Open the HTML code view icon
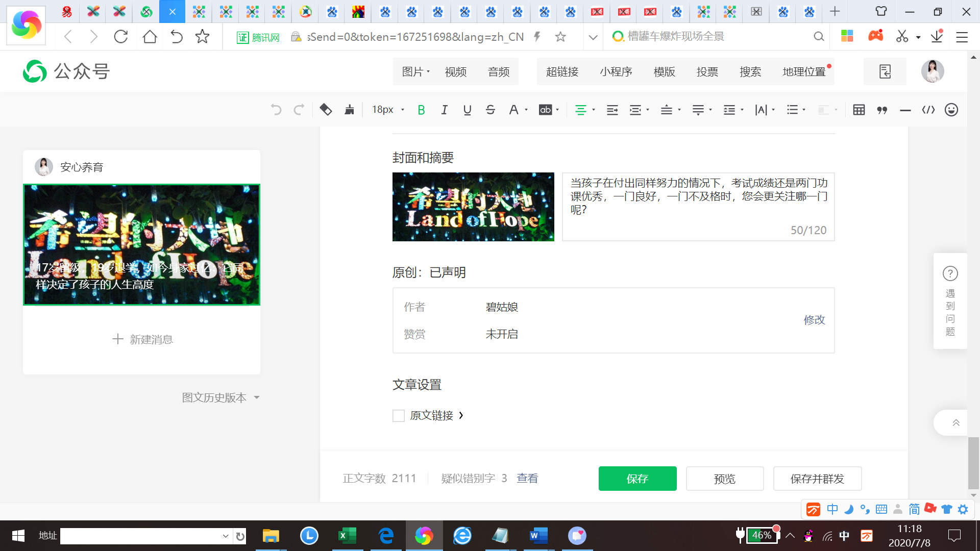 [928, 110]
